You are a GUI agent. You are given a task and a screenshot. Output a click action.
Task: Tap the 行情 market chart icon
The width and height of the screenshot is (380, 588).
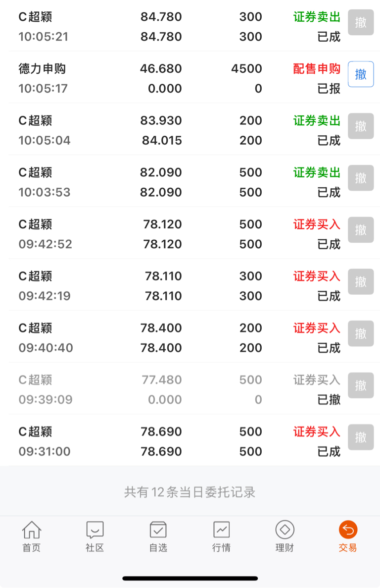tap(221, 536)
